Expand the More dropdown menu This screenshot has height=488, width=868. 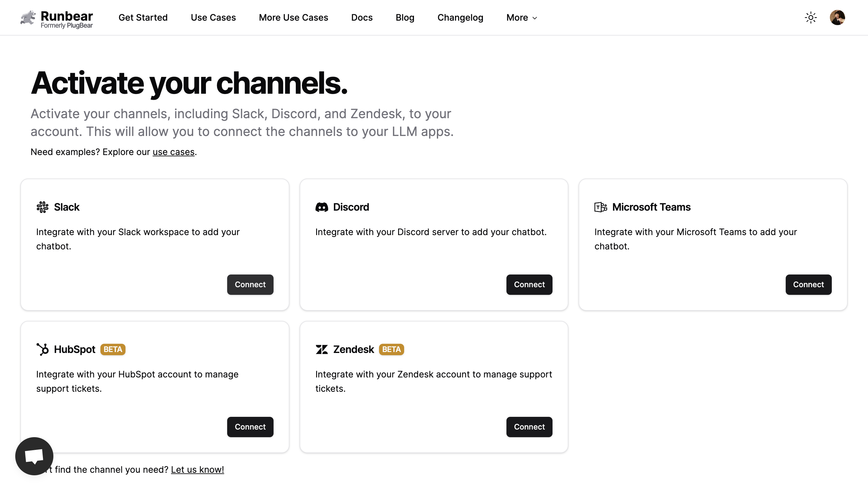click(x=522, y=17)
